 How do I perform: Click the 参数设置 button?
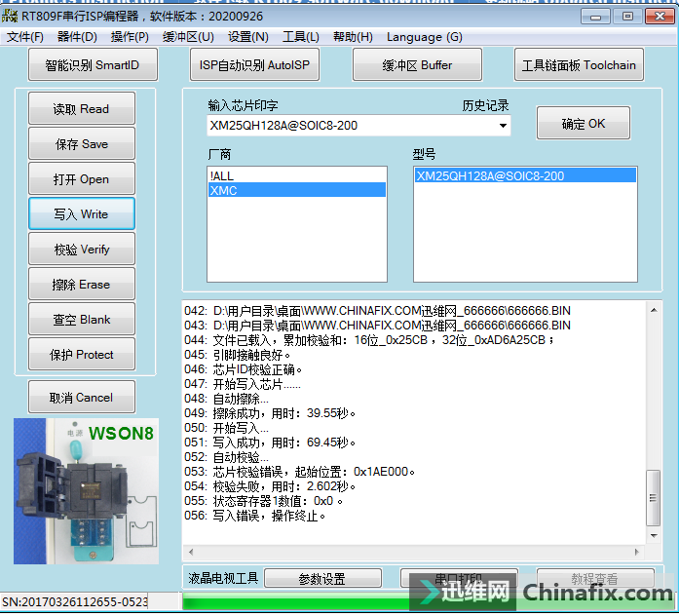click(322, 579)
